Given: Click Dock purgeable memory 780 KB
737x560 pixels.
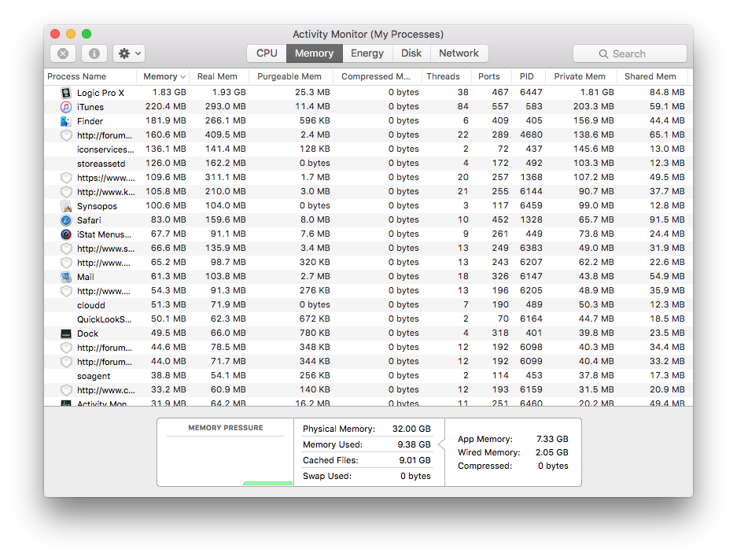Looking at the screenshot, I should click(x=315, y=333).
